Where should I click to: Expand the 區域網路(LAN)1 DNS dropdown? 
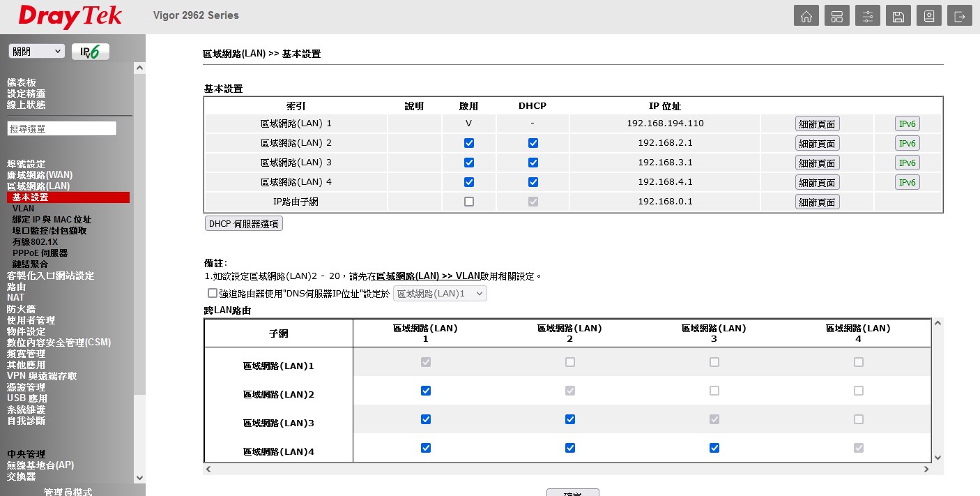point(440,294)
